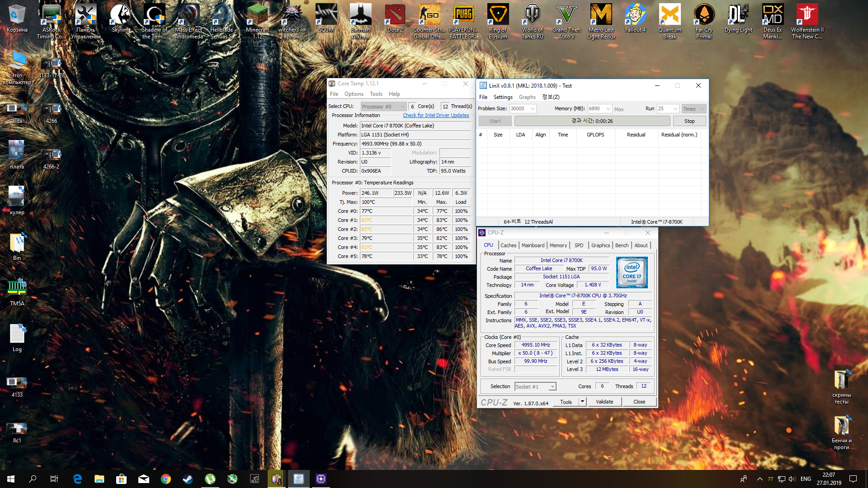
Task: Open the Tools dropdown arrow in CPU-Z
Action: (x=582, y=402)
